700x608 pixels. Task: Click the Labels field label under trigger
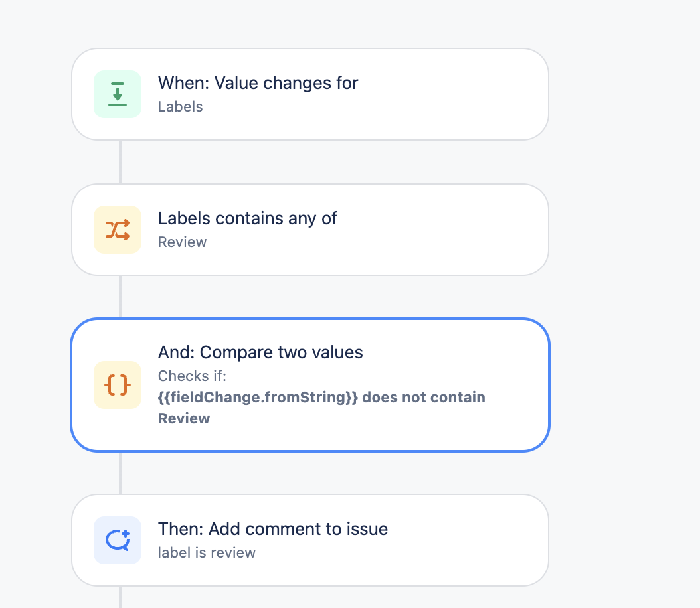180,106
